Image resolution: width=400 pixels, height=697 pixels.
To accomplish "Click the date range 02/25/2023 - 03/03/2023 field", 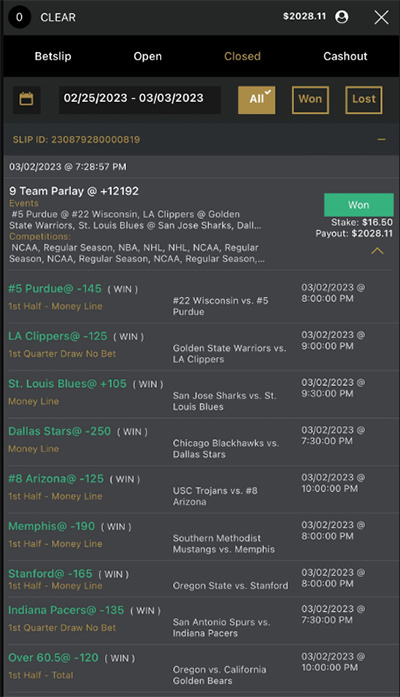I will pyautogui.click(x=140, y=100).
